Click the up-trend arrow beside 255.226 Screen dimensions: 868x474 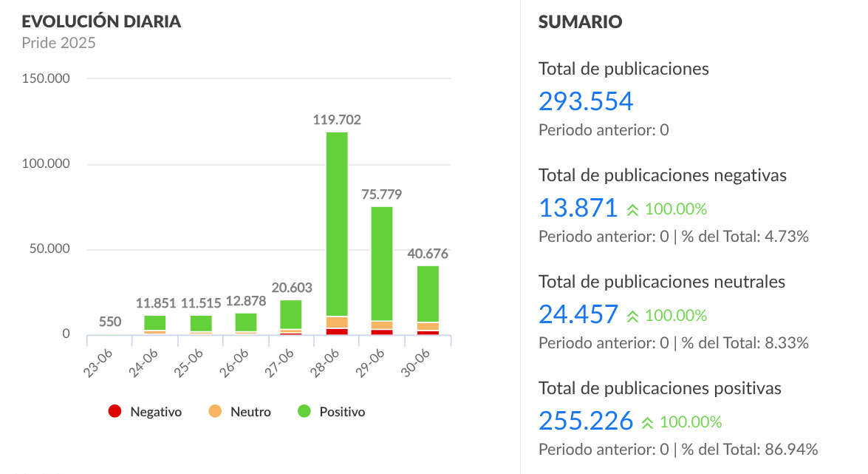coord(648,422)
